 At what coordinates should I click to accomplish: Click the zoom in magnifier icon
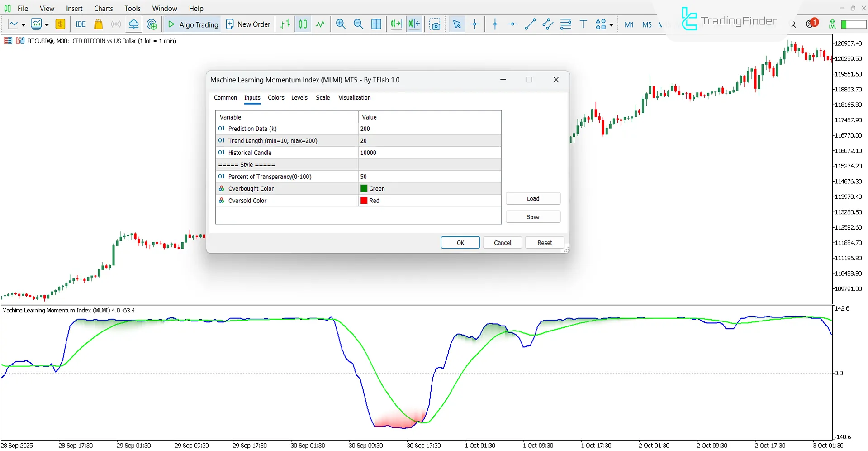341,24
